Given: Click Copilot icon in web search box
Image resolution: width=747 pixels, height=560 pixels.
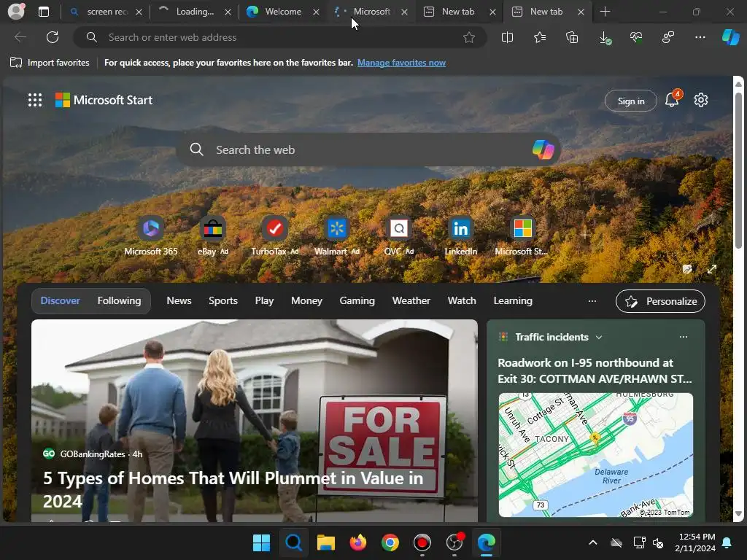Looking at the screenshot, I should (543, 149).
